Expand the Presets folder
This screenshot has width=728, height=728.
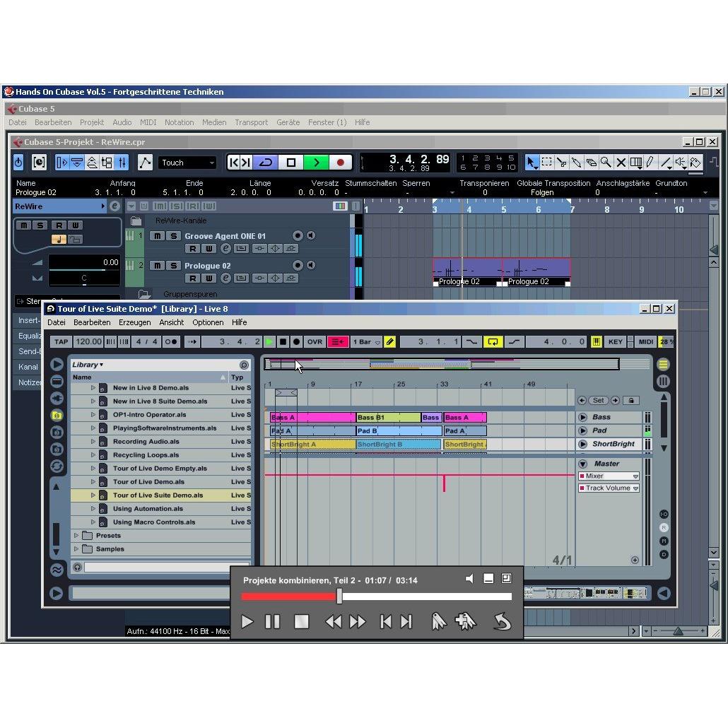coord(76,535)
